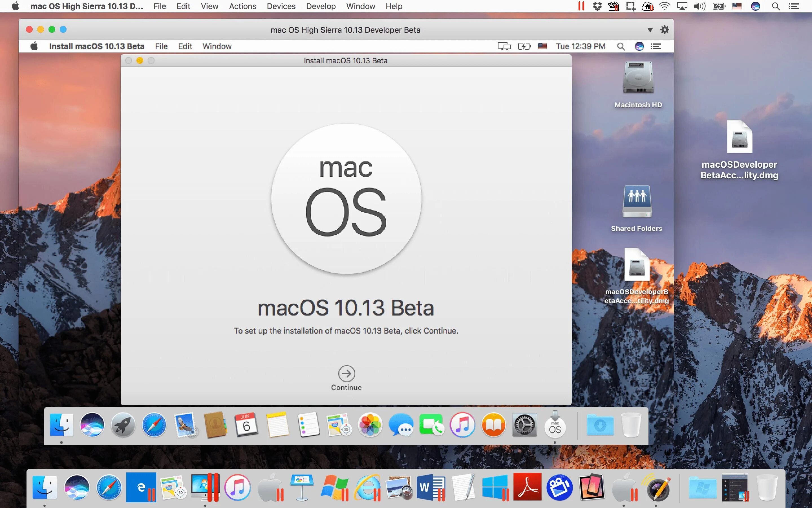Open Photos in the VM dock
812x508 pixels.
(x=370, y=425)
